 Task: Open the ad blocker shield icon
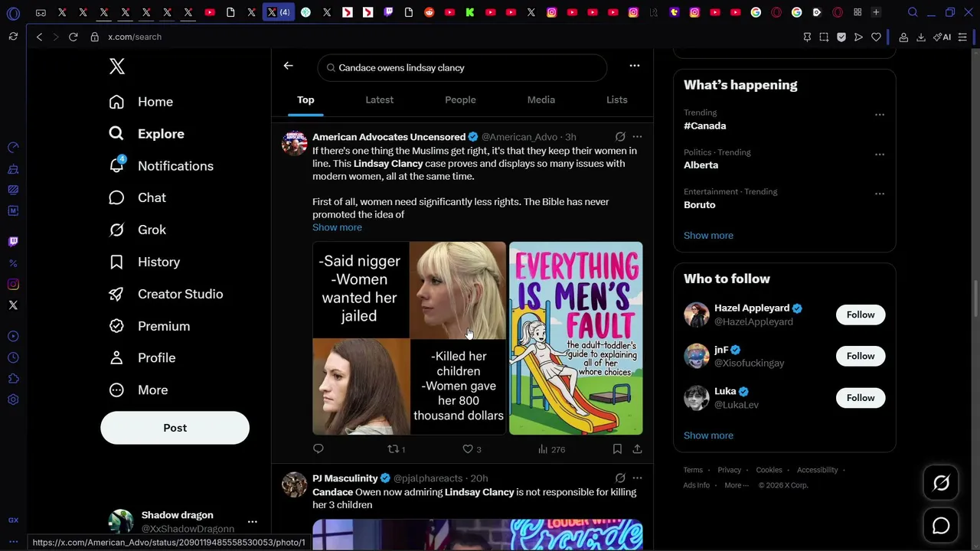(841, 37)
